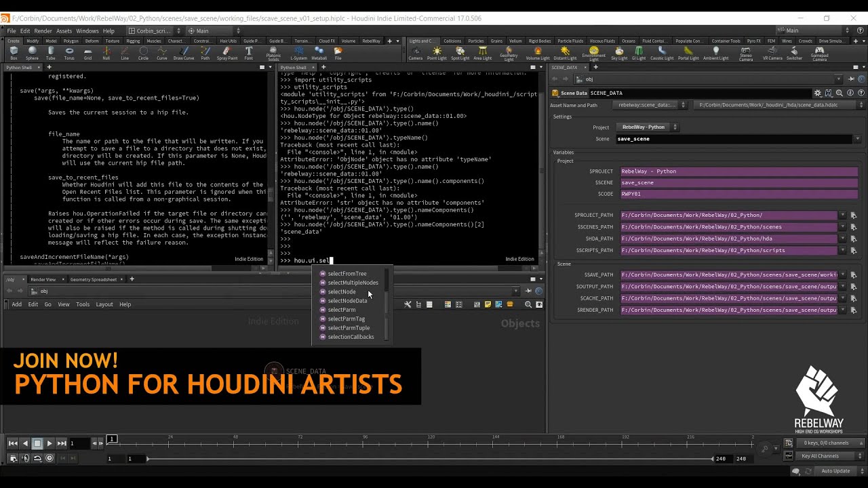Open the network path obj dropdown arrow

point(517,291)
